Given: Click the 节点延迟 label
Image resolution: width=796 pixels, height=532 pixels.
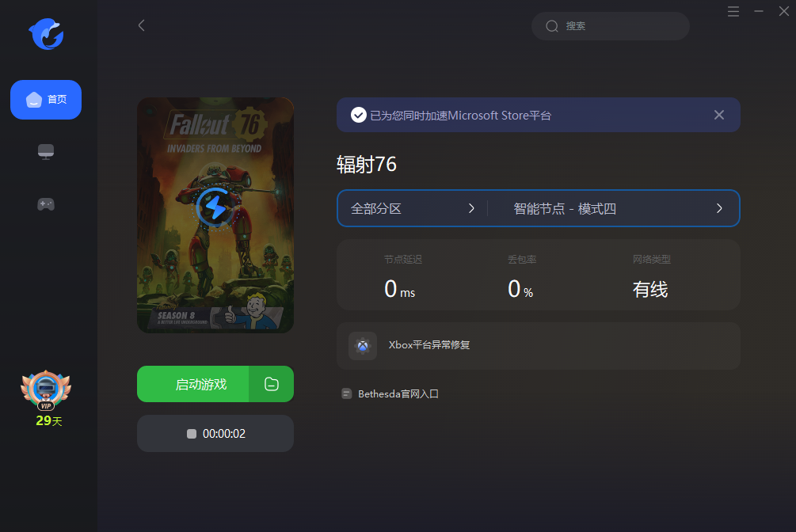Looking at the screenshot, I should (x=403, y=260).
